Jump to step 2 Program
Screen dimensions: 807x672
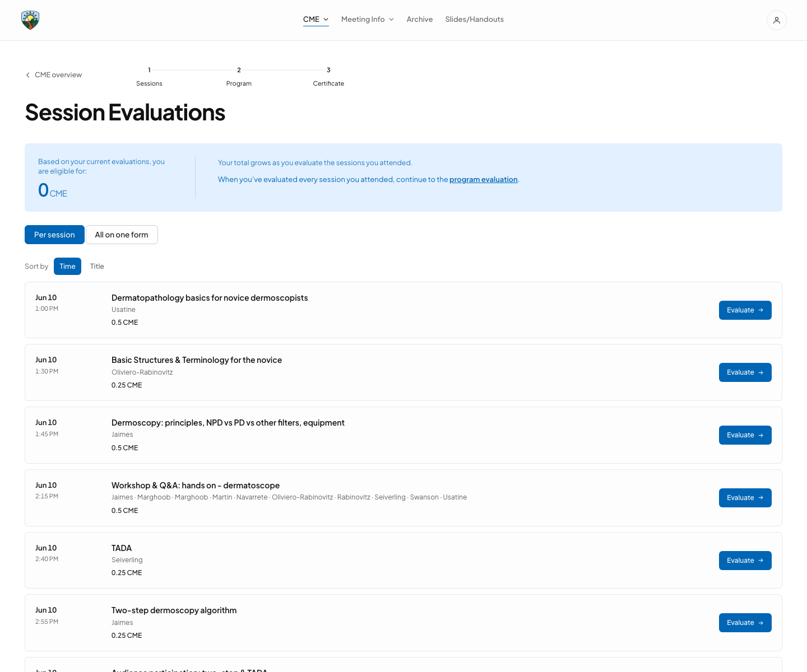pyautogui.click(x=239, y=77)
